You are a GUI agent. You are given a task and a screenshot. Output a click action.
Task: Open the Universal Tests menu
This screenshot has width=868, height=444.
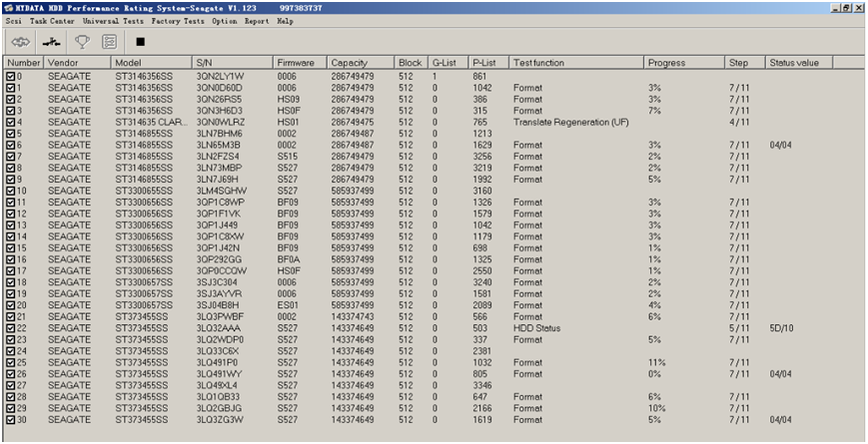coord(113,21)
